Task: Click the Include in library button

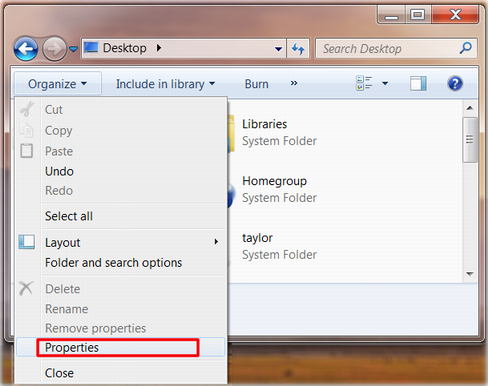Action: (165, 84)
